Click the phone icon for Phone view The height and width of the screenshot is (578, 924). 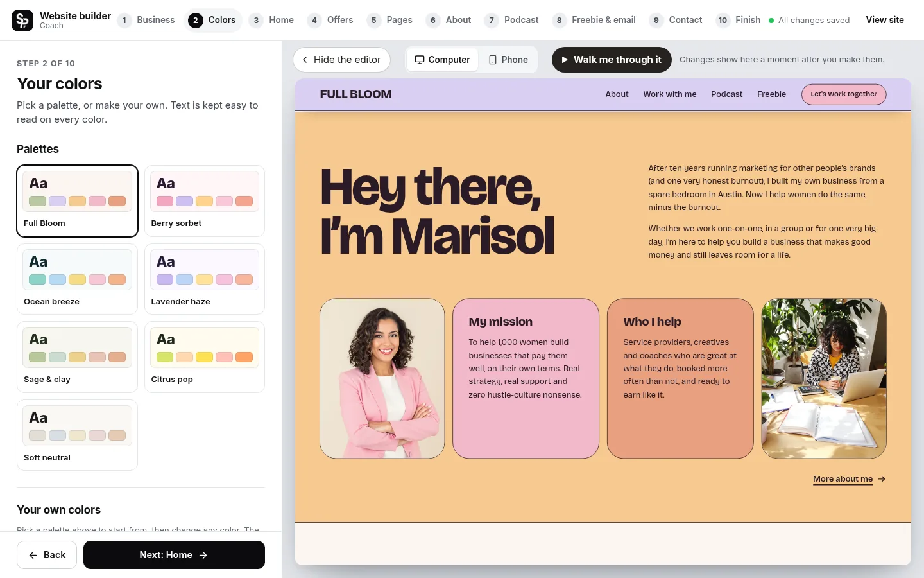[493, 60]
